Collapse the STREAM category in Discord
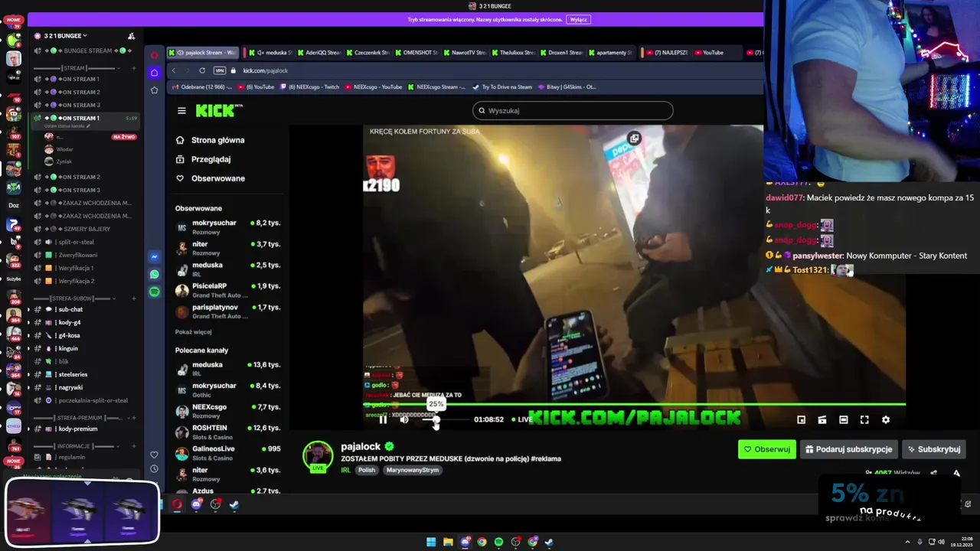 pyautogui.click(x=73, y=68)
